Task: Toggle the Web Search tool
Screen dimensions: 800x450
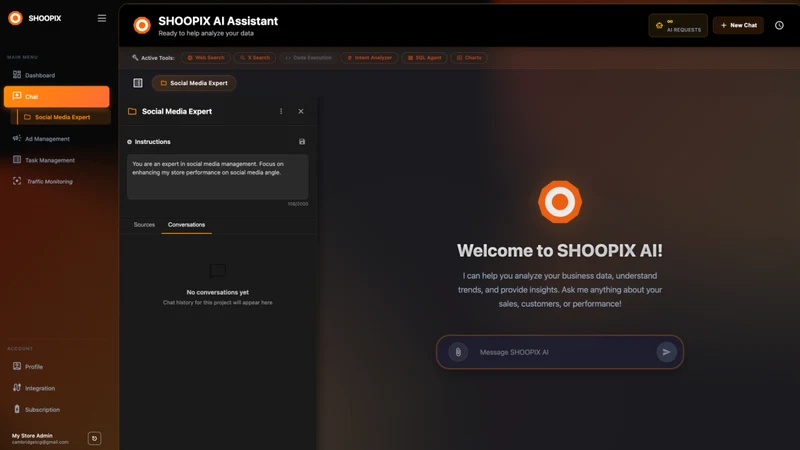Action: 206,58
